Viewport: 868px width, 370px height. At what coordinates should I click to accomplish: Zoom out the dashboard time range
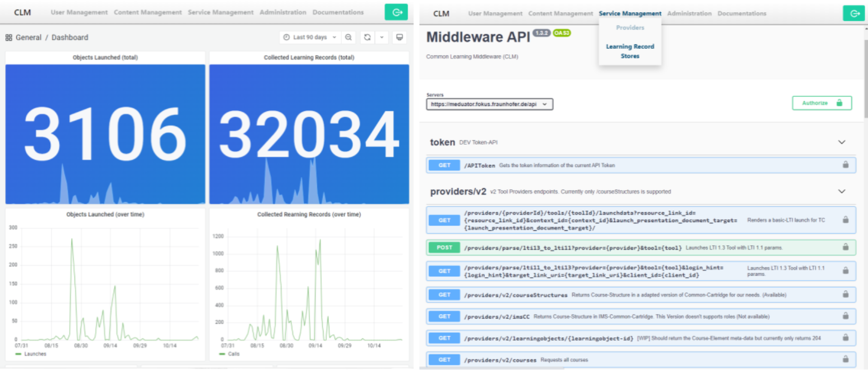tap(348, 37)
